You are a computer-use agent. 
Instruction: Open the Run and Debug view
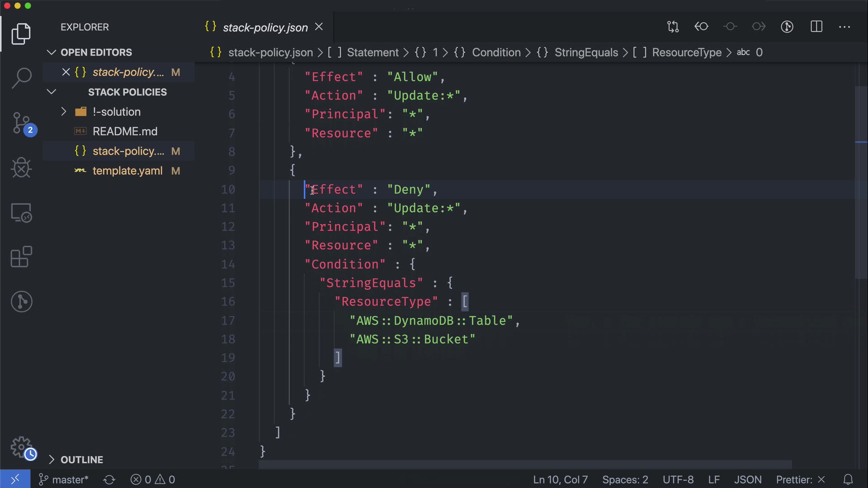[21, 168]
